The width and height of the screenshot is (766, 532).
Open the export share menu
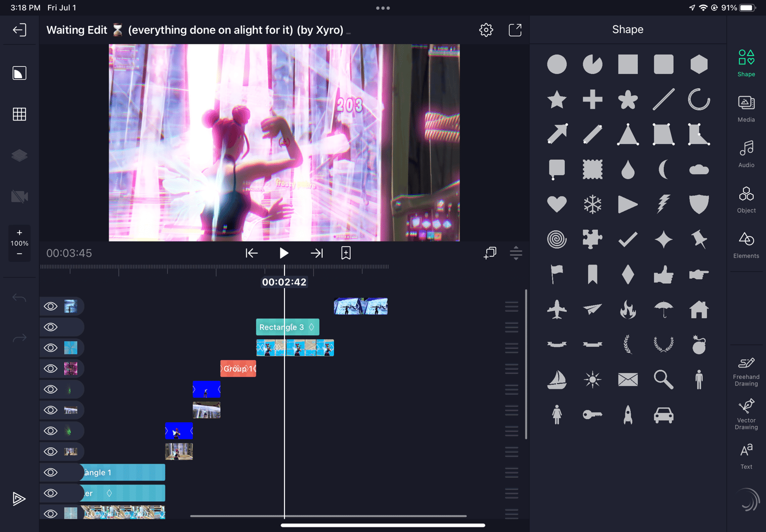[515, 30]
